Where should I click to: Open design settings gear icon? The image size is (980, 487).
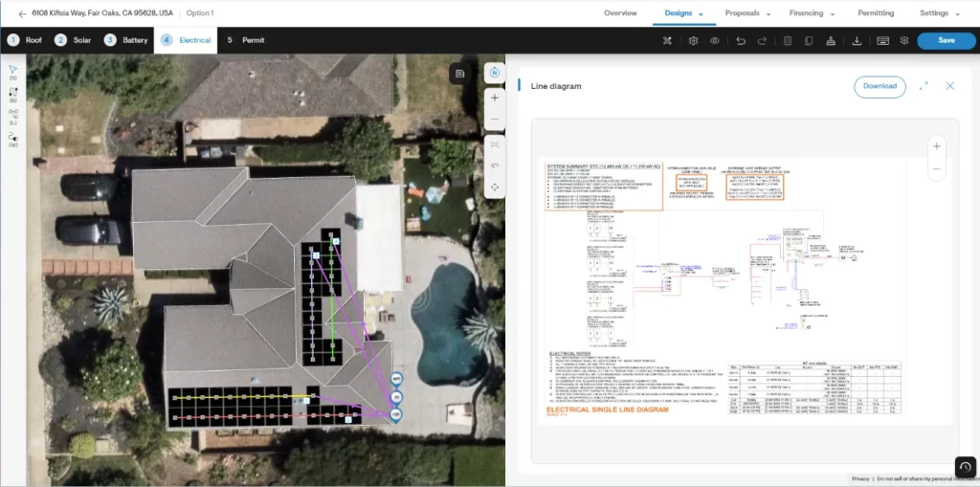pos(693,41)
